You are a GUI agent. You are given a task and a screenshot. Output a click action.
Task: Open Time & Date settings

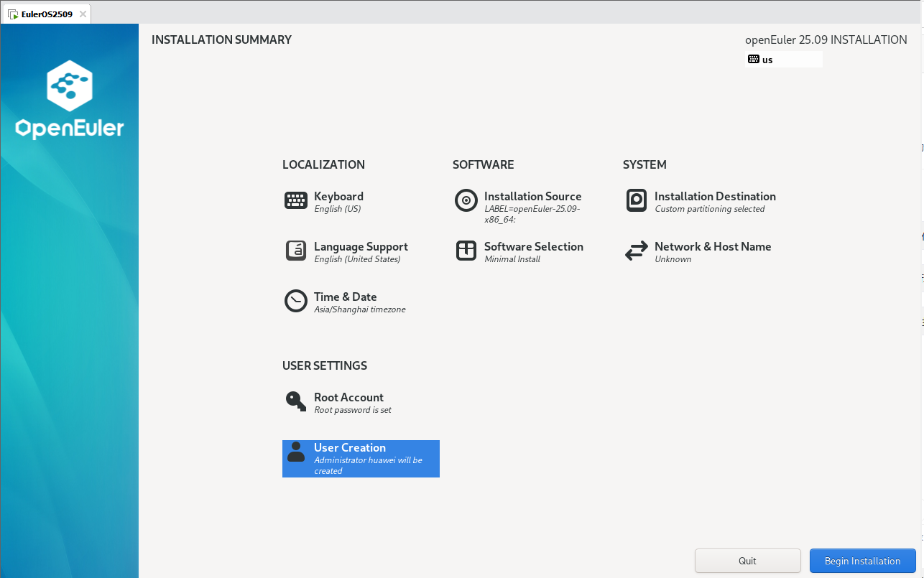[x=345, y=297]
